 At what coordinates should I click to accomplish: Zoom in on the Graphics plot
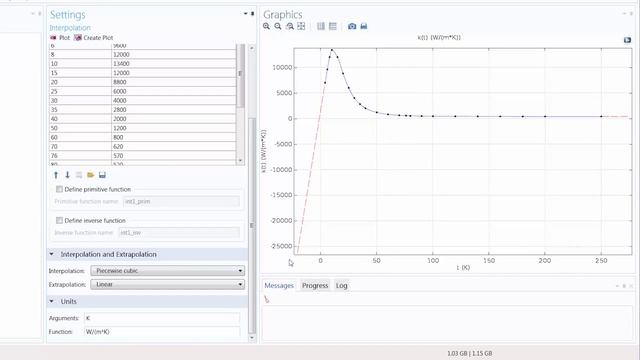tap(267, 26)
